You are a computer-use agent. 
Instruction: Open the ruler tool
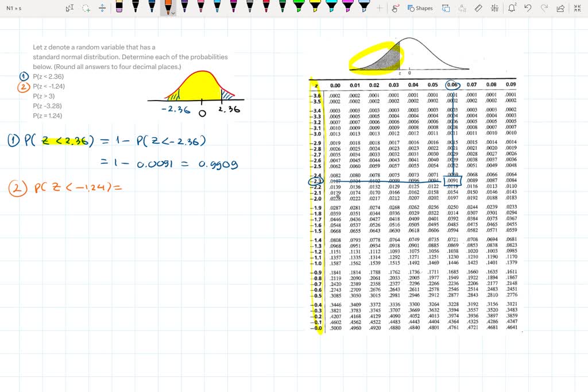pos(478,8)
